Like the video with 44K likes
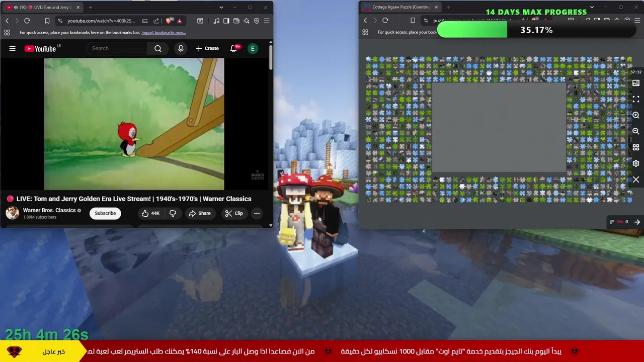Viewport: 644px width, 362px height. [150, 213]
